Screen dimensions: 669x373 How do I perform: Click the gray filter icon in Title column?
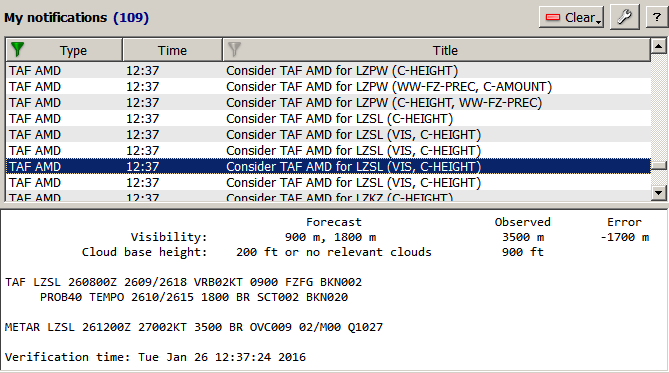click(x=234, y=49)
